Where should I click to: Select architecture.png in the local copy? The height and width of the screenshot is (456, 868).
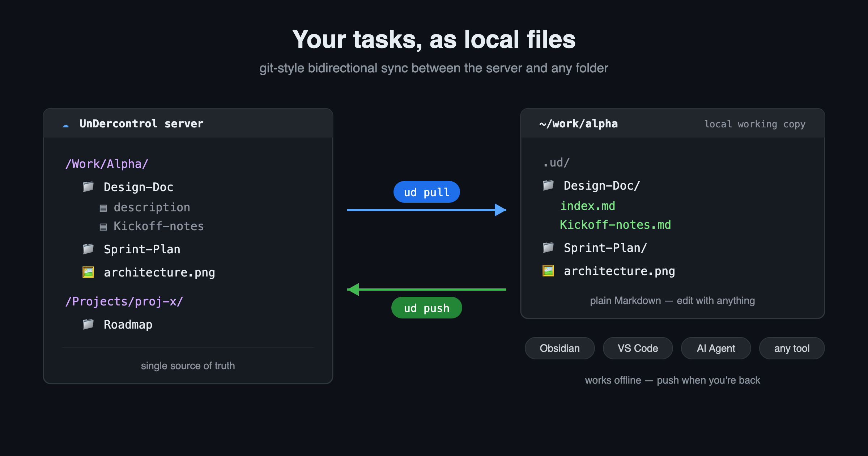coord(620,271)
